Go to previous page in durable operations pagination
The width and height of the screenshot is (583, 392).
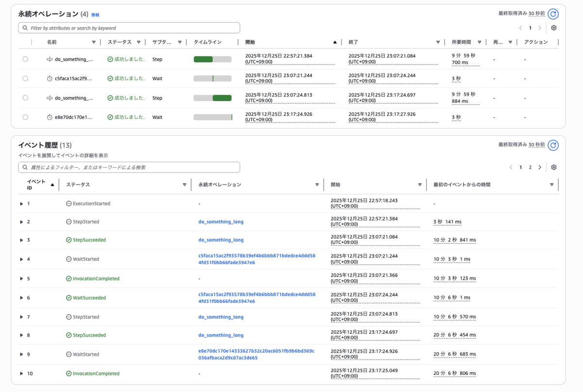coord(521,28)
